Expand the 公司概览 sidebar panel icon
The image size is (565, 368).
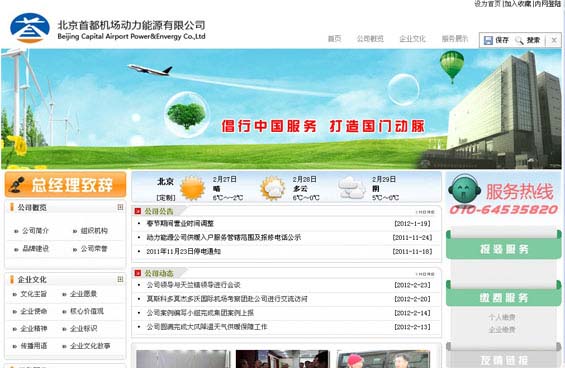coord(120,207)
